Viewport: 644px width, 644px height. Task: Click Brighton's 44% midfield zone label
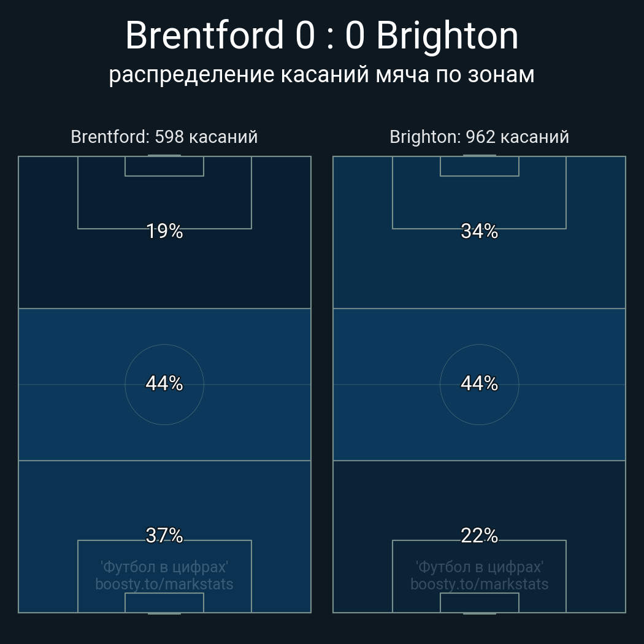pyautogui.click(x=479, y=383)
